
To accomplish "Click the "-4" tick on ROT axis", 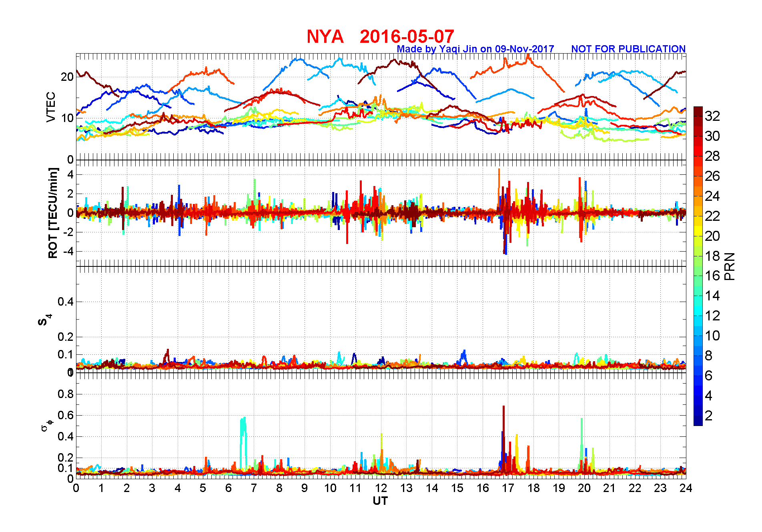I will (68, 252).
